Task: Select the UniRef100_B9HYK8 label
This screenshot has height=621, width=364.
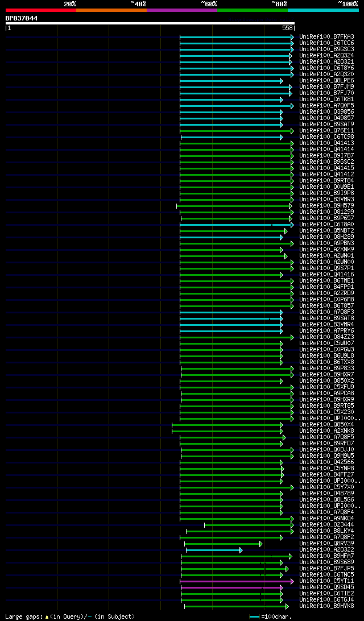Action: coord(327,606)
